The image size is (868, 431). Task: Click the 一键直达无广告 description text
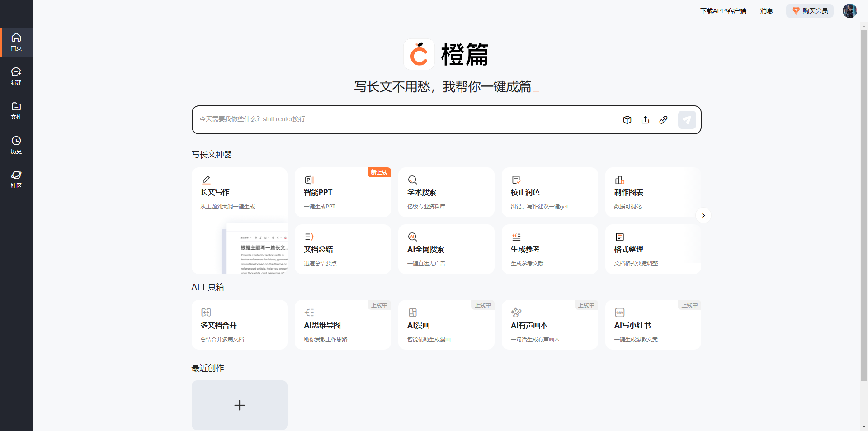pos(426,264)
